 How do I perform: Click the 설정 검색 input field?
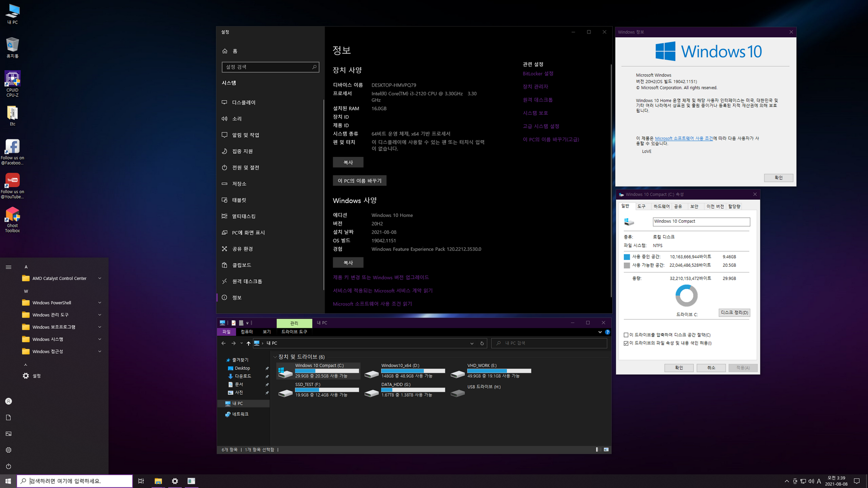tap(270, 67)
